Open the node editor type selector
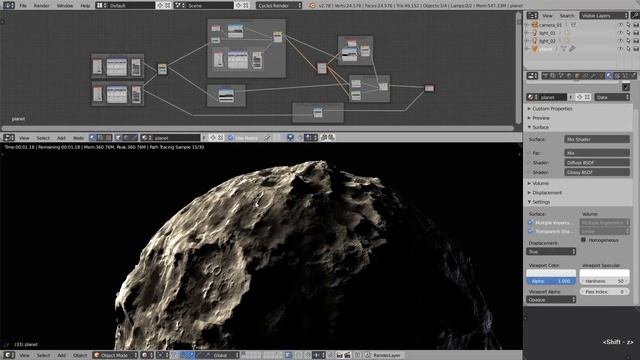640x360 pixels. (x=9, y=138)
